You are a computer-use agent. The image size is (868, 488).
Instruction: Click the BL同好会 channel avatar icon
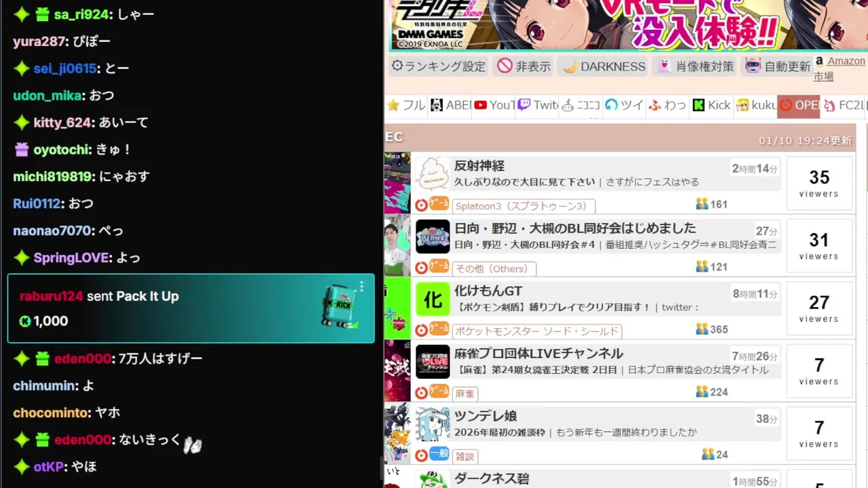(x=433, y=236)
